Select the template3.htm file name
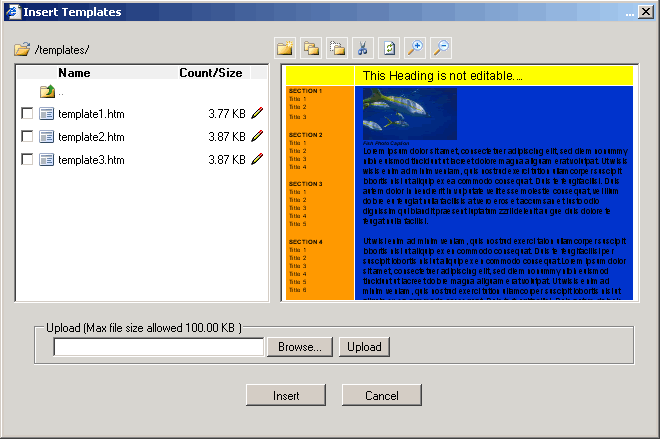The width and height of the screenshot is (660, 440). tap(91, 160)
